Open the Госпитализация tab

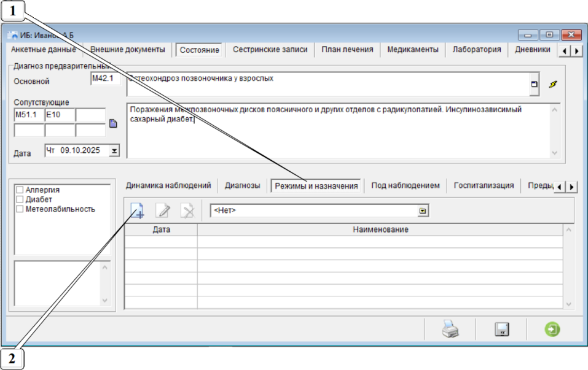click(x=484, y=185)
